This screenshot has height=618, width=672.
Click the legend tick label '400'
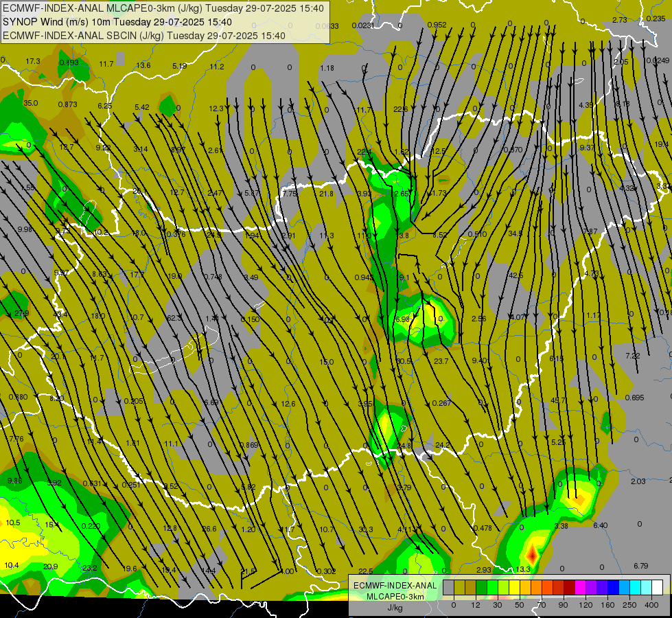pyautogui.click(x=651, y=605)
